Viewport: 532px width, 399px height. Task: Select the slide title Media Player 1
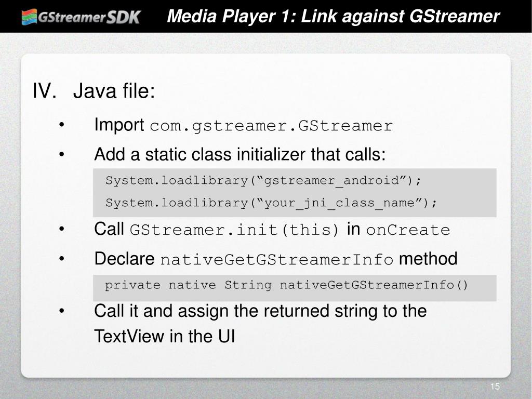coord(333,16)
